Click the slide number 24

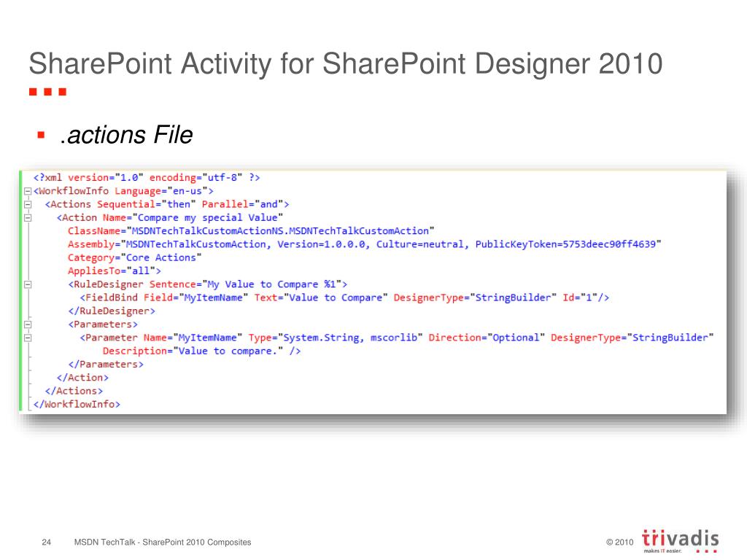(46, 542)
